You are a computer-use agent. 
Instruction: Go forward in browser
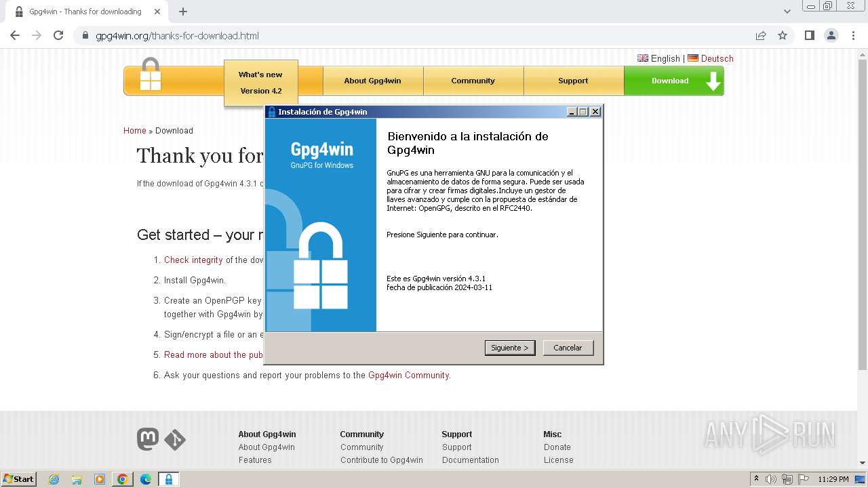(37, 36)
